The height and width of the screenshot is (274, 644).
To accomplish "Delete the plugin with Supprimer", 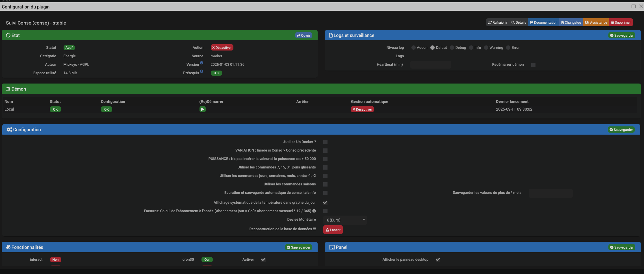I will click(621, 23).
